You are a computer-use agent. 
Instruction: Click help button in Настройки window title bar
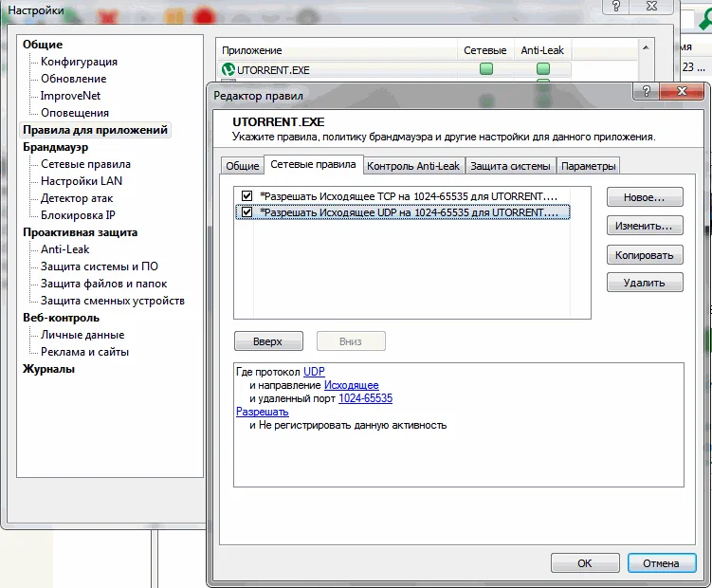tap(616, 7)
